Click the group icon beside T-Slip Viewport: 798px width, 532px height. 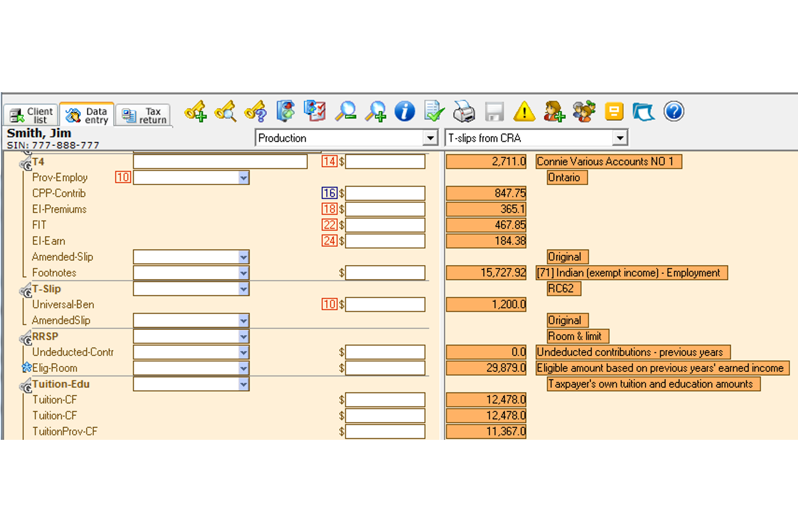[x=25, y=291]
